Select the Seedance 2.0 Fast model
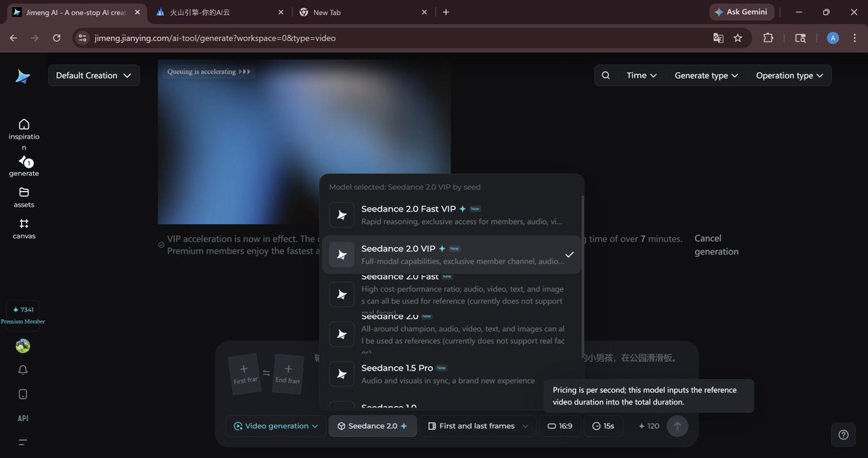The height and width of the screenshot is (458, 868). point(451,294)
